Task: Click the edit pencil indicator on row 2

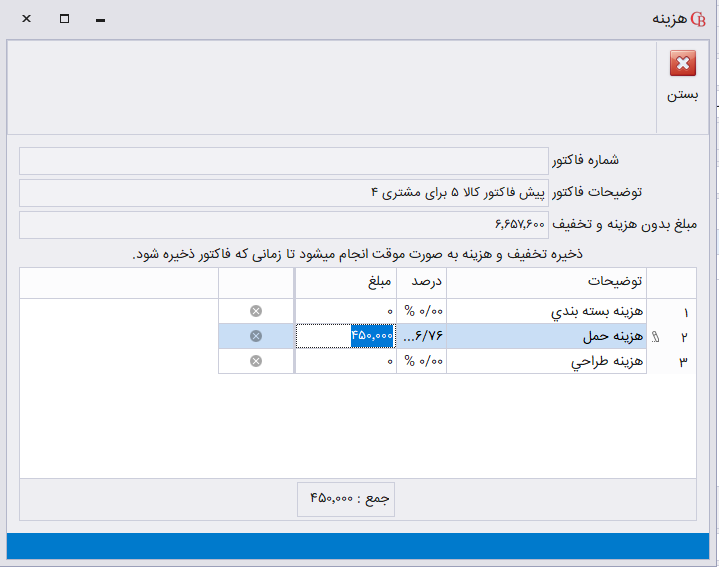Action: point(656,337)
